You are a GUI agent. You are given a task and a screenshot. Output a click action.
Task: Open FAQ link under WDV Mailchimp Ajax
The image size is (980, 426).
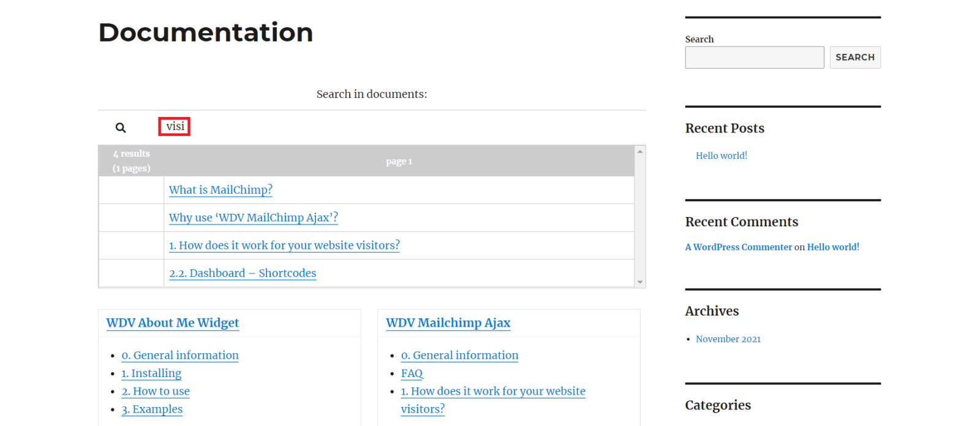(412, 373)
